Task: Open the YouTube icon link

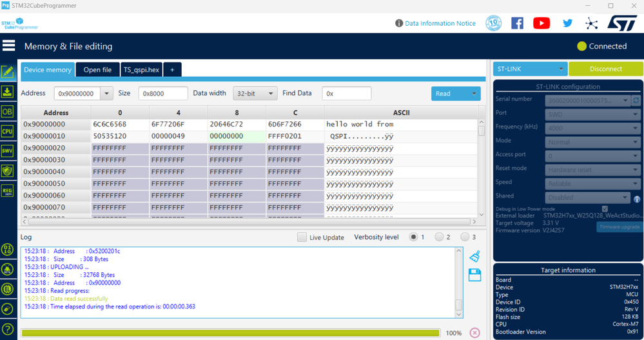Action: (542, 23)
